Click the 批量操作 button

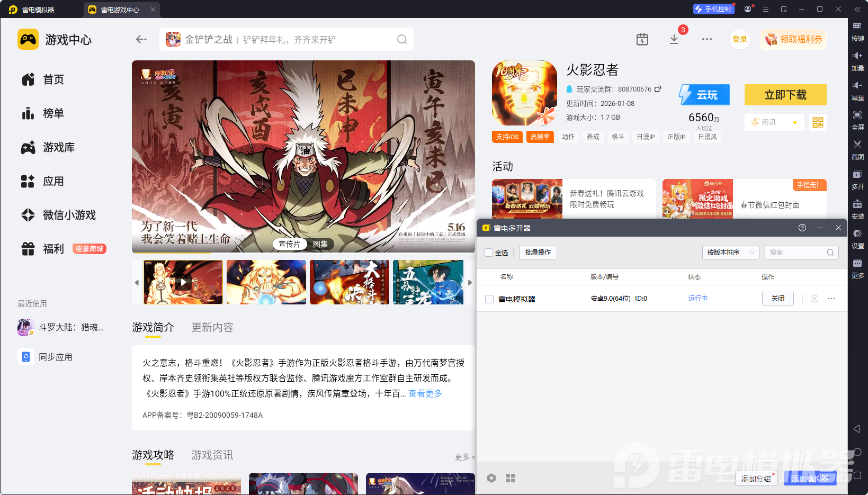coord(538,253)
